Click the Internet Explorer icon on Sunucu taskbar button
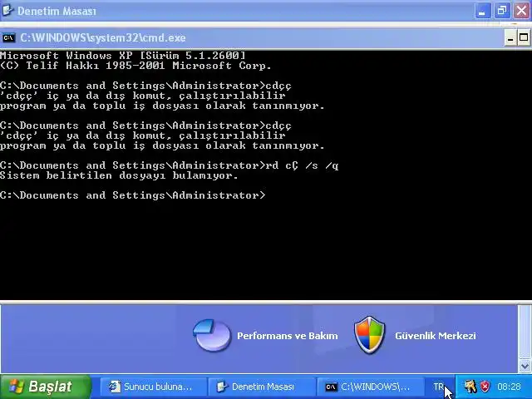The width and height of the screenshot is (532, 399). pos(115,387)
